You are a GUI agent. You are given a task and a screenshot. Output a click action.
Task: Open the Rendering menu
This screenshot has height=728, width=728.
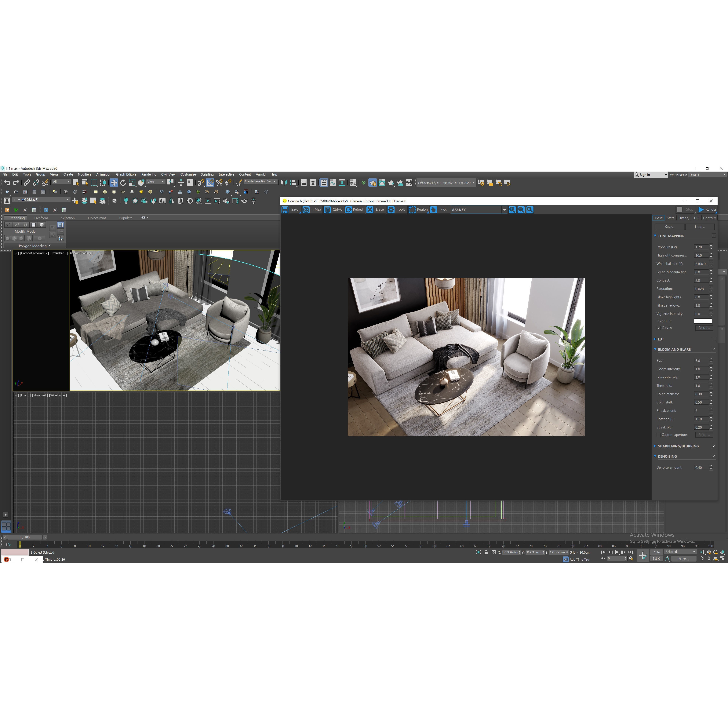(149, 174)
